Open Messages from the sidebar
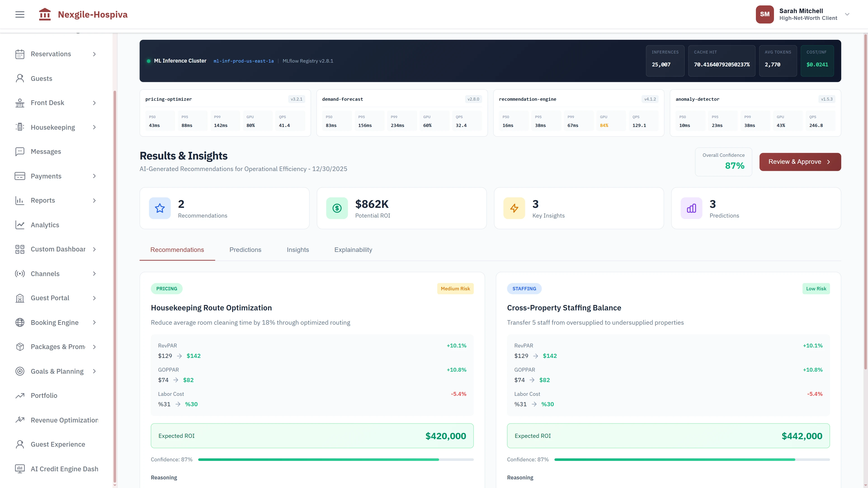868x488 pixels. [x=19, y=152]
